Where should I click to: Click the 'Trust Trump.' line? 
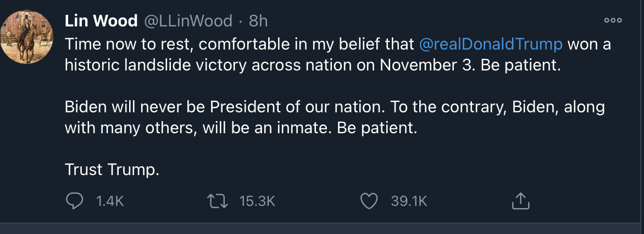[x=112, y=170]
